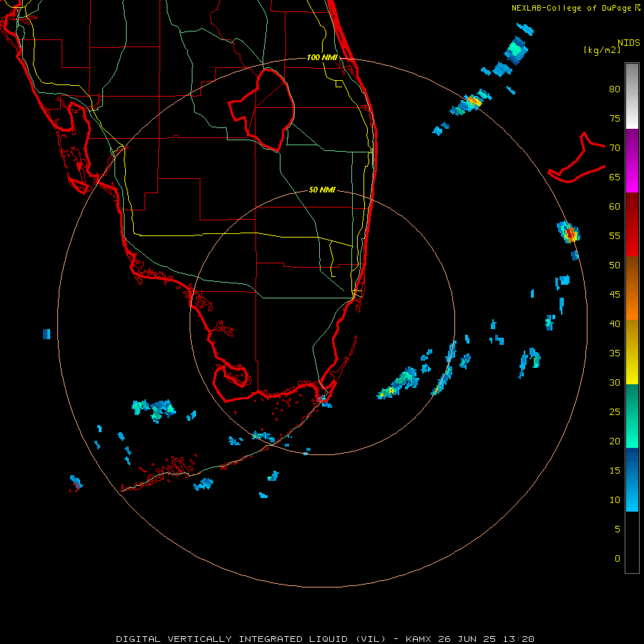Pick the yellow segment of the color bar
The image size is (644, 644).
[632, 352]
